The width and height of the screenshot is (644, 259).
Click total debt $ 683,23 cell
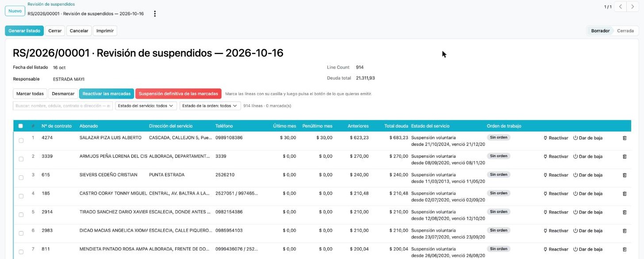pos(399,138)
